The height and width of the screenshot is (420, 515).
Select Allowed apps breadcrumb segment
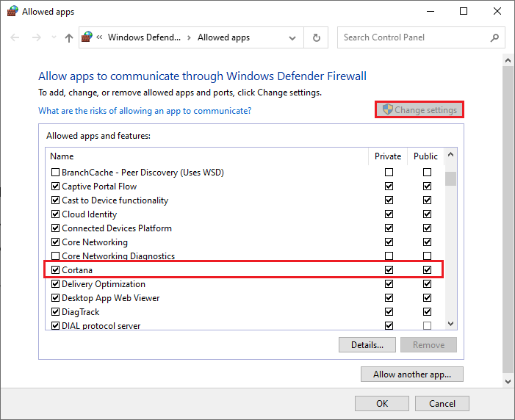(223, 37)
